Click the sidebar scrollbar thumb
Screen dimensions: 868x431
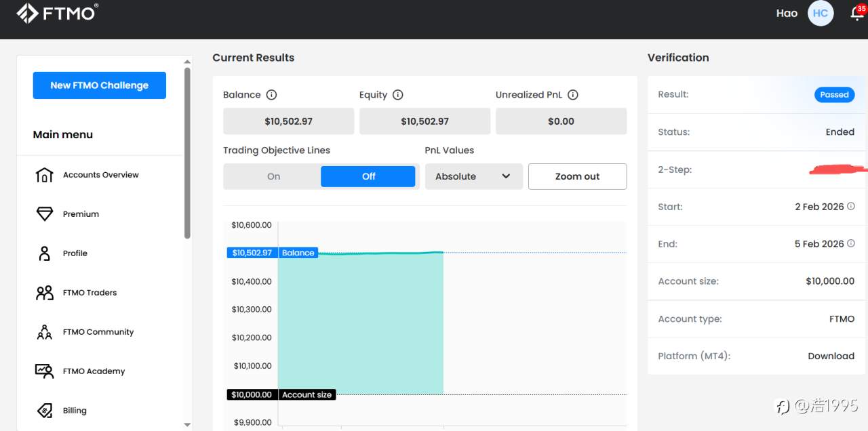tap(187, 152)
